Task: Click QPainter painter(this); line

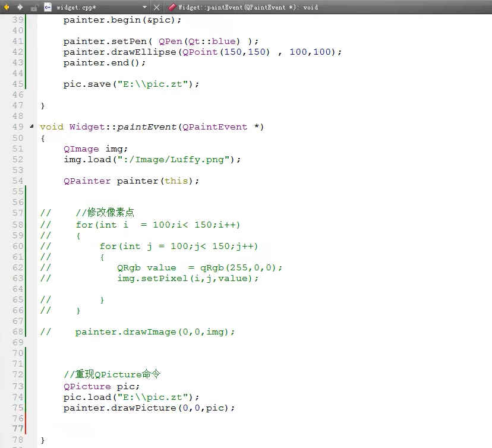Action: pyautogui.click(x=131, y=181)
